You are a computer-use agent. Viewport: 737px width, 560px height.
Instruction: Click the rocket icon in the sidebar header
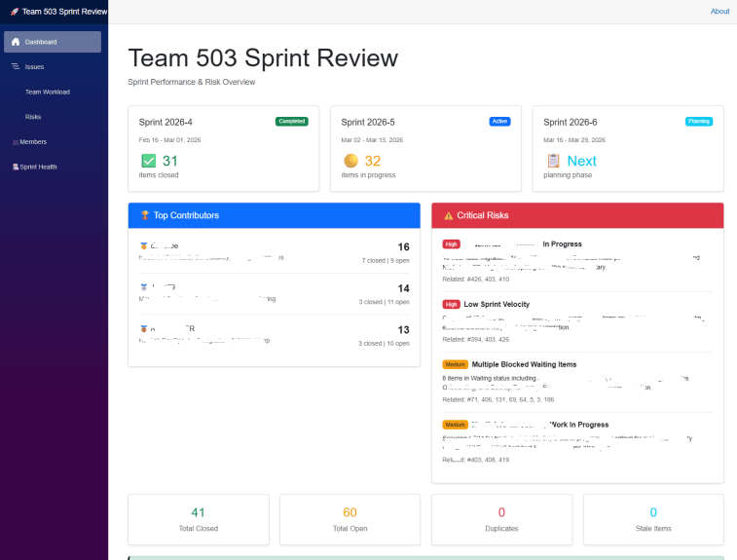point(15,12)
